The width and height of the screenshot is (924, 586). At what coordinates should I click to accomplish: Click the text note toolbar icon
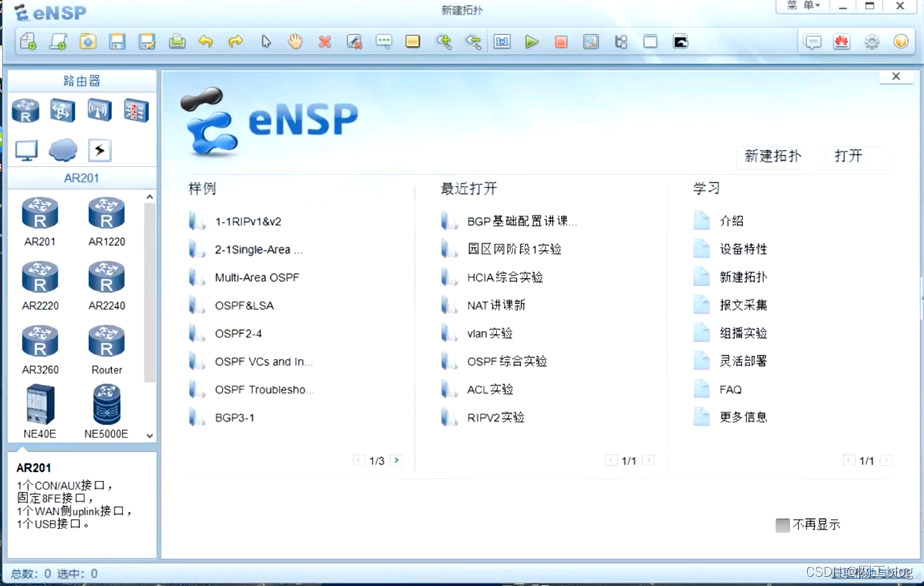click(x=383, y=42)
